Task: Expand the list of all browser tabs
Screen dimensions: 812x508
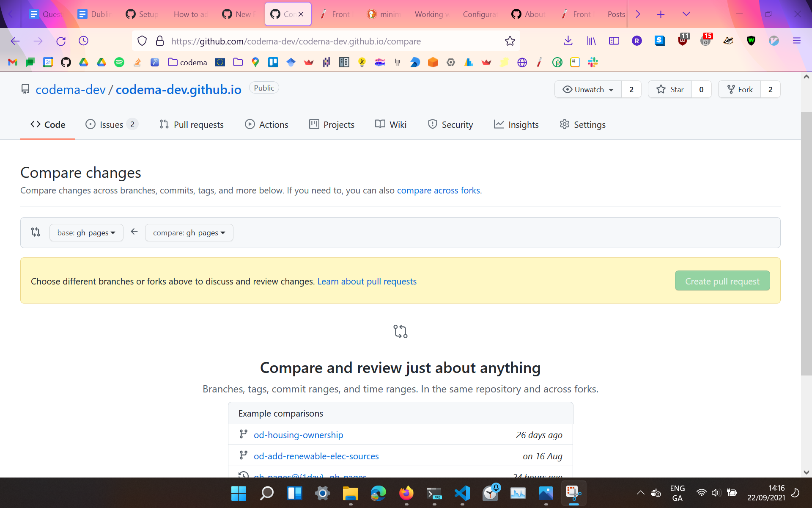Action: click(686, 14)
